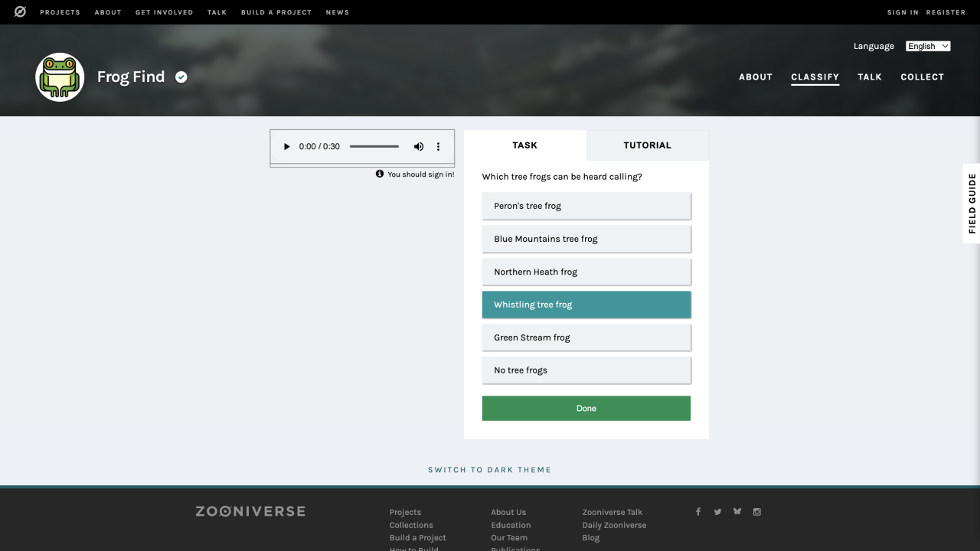980x551 pixels.
Task: Open the Frog Find project avatar
Action: click(60, 77)
